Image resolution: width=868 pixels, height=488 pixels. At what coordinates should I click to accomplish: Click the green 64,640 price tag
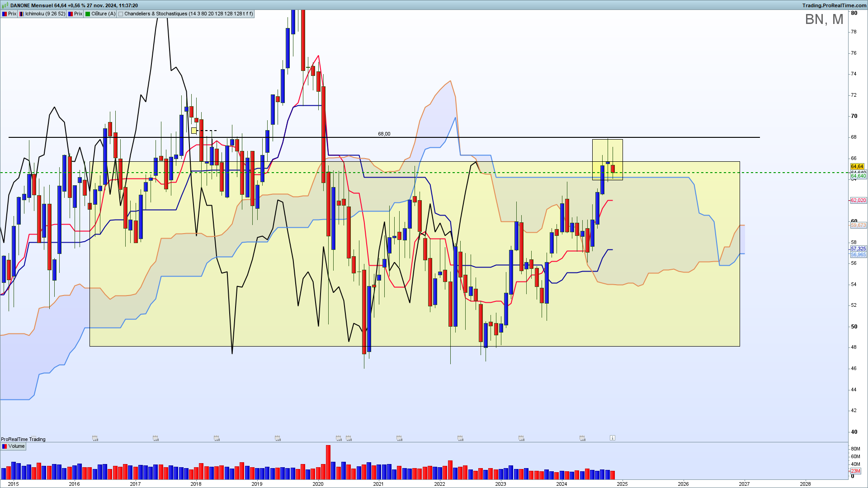pyautogui.click(x=859, y=176)
